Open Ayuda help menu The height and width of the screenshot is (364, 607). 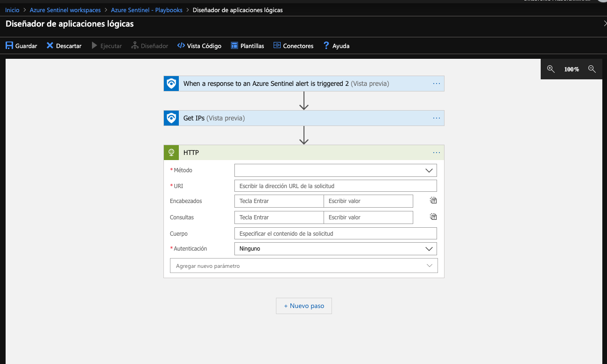(336, 46)
